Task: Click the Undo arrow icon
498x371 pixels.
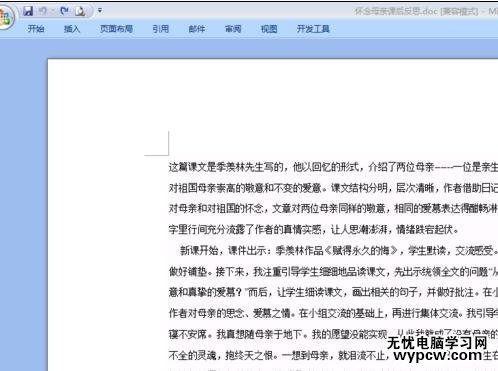Action: coord(43,11)
